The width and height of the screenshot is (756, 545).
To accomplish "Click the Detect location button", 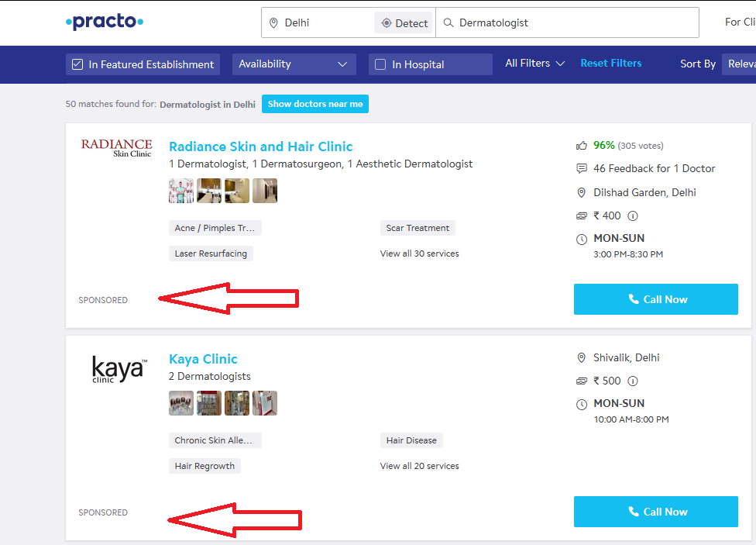I will (x=404, y=22).
